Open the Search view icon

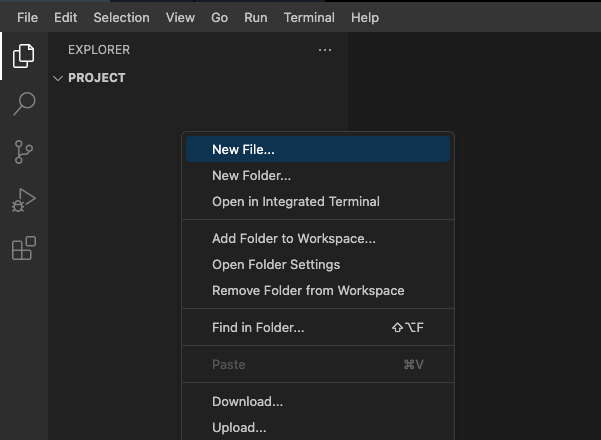[23, 104]
